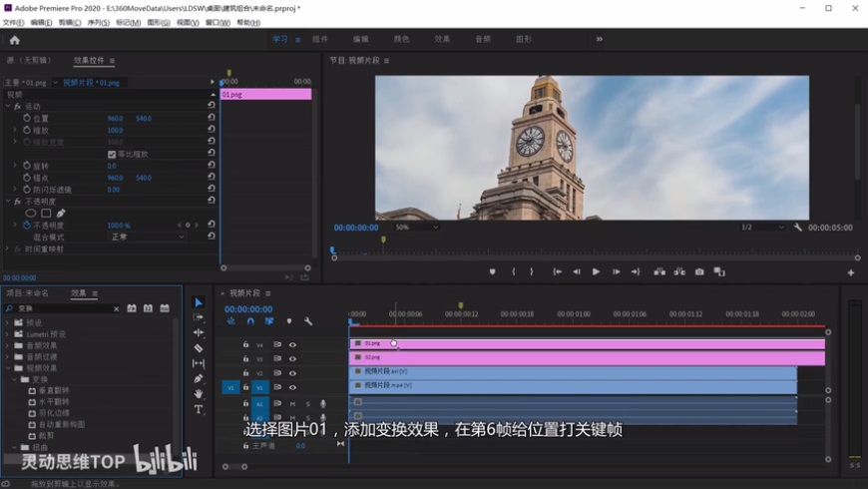Select the 裁剪 Crop effect
Image resolution: width=868 pixels, height=489 pixels.
click(x=47, y=436)
